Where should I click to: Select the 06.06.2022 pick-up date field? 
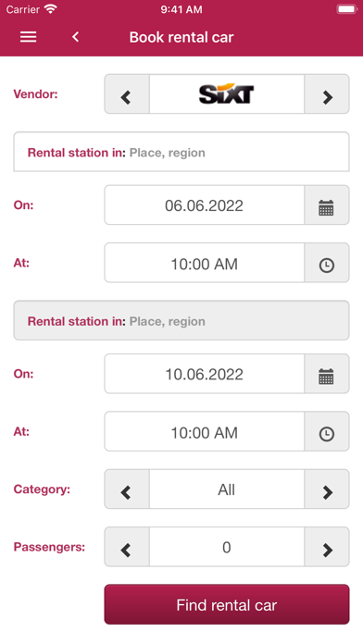point(205,204)
